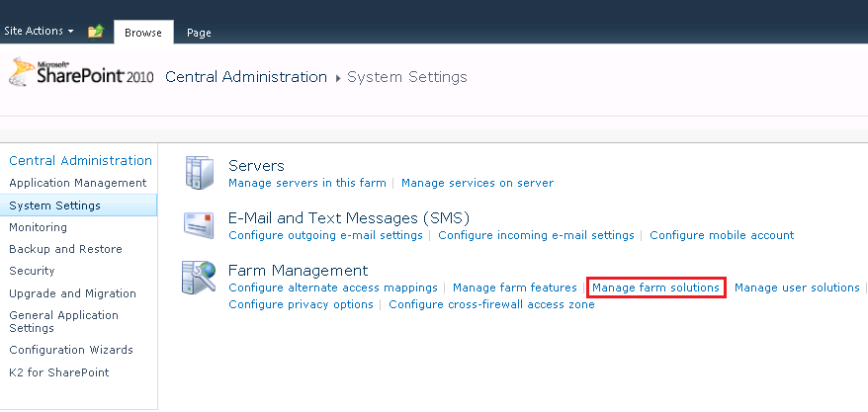Screen dimensions: 868x412
Task: Click the SharePoint 2010 logo
Action: point(81,72)
